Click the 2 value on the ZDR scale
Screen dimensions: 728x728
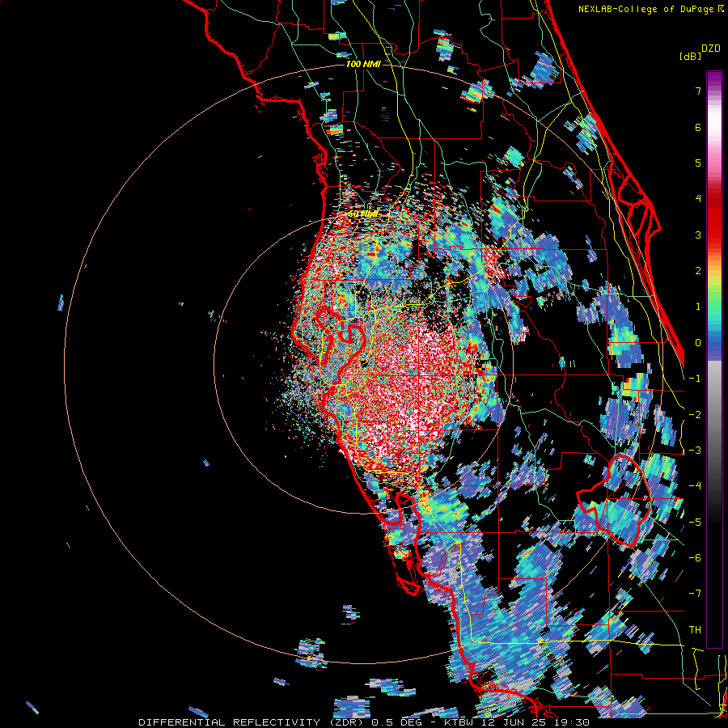pos(698,271)
